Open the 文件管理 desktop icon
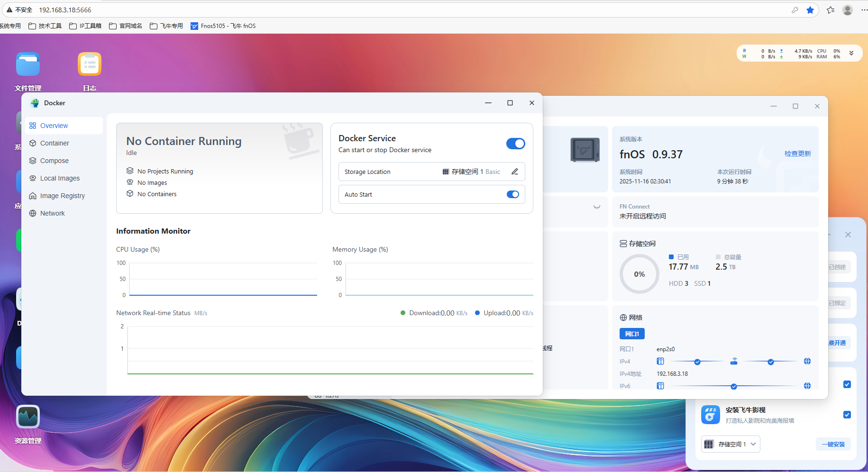 click(28, 64)
